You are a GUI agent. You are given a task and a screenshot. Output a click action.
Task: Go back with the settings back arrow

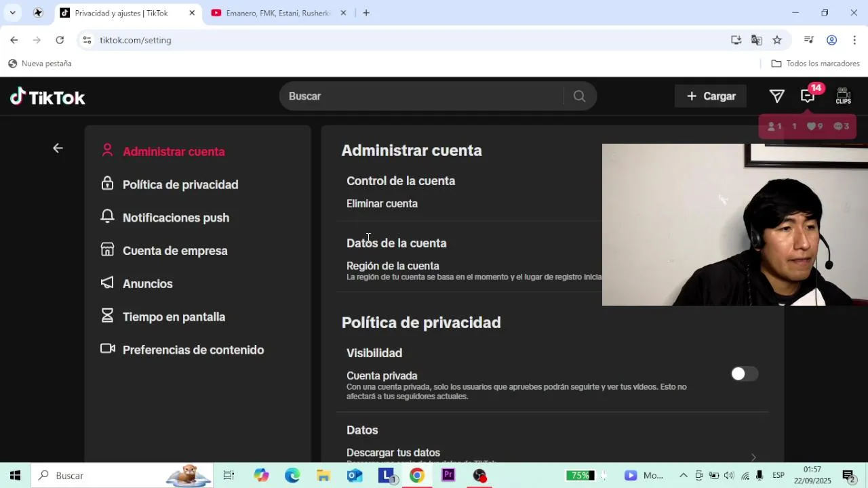click(x=58, y=148)
